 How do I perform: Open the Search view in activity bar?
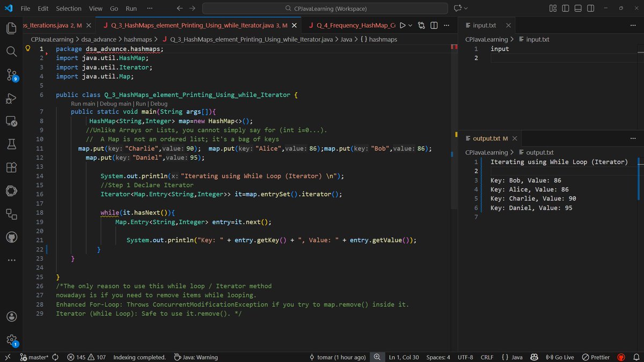pos(11,51)
